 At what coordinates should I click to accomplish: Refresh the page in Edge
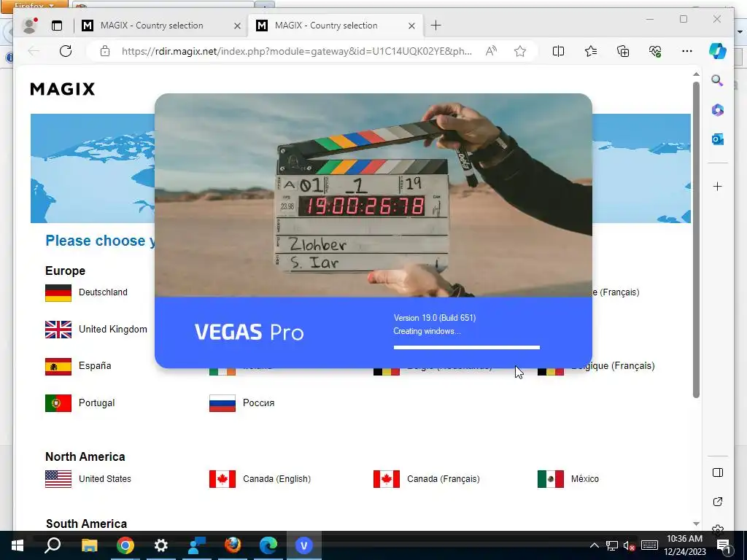point(66,51)
